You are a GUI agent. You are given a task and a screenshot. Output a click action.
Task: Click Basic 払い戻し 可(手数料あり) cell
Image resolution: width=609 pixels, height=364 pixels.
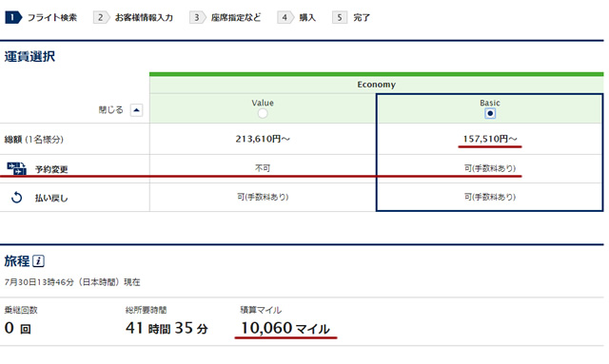coord(490,197)
